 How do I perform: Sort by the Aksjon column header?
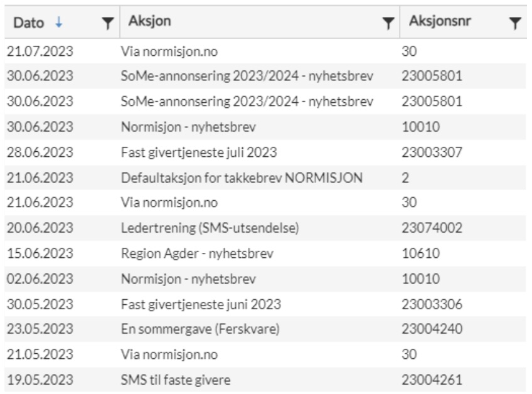coord(149,21)
